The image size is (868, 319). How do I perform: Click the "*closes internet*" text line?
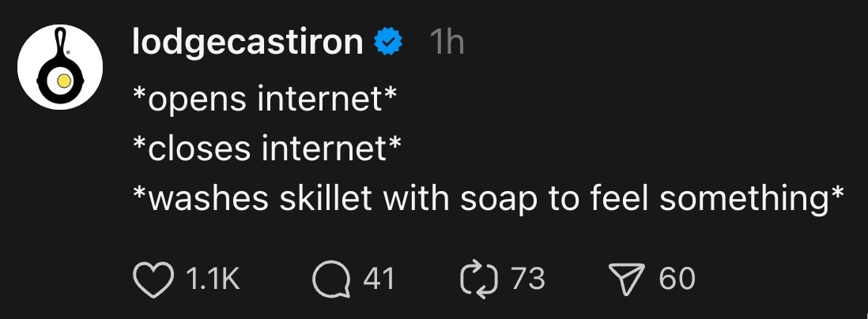(x=267, y=148)
